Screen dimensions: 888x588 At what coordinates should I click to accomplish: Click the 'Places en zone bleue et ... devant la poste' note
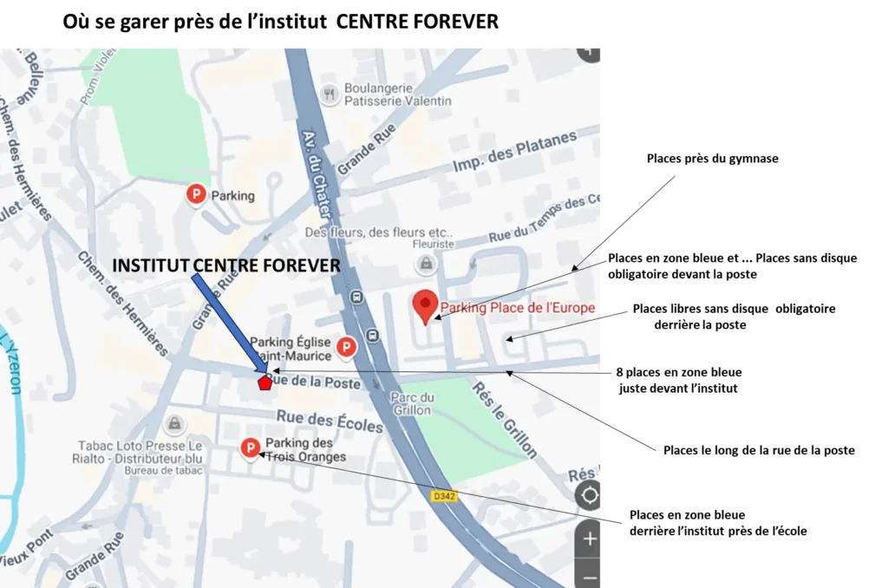(x=732, y=266)
